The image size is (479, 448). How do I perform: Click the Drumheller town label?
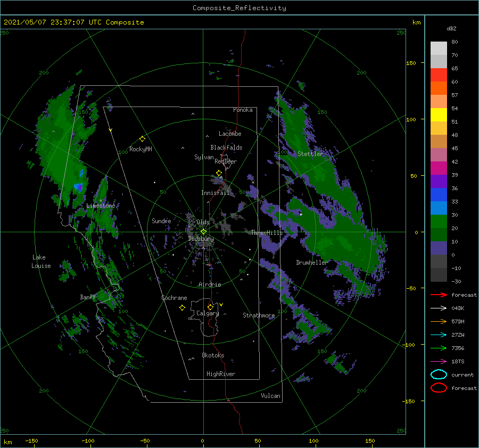[x=311, y=263]
